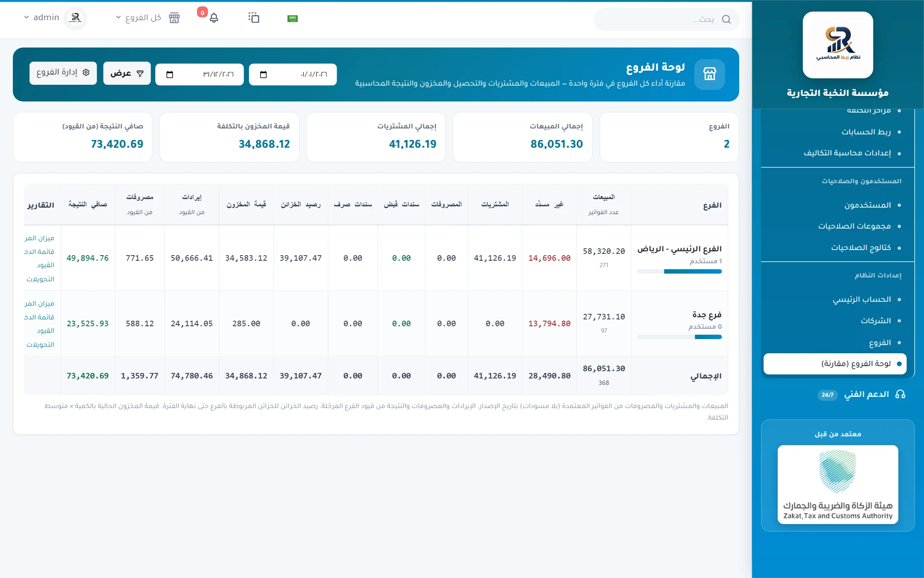Focus the بحث search field
The image size is (924, 578).
tap(666, 19)
